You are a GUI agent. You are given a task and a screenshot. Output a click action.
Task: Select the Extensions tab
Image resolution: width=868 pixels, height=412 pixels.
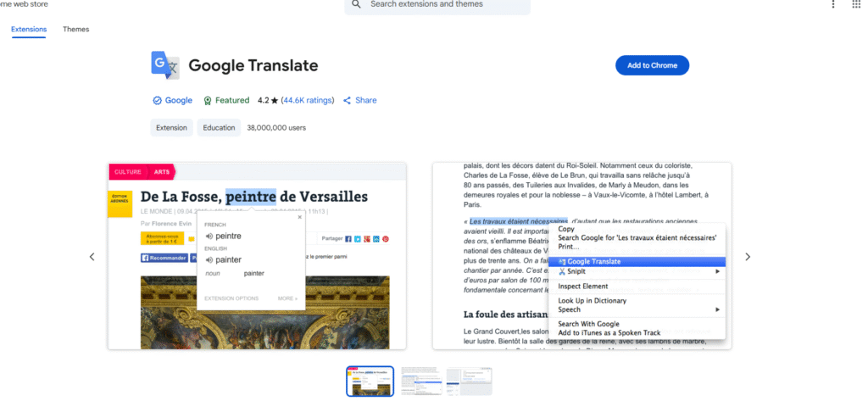29,29
